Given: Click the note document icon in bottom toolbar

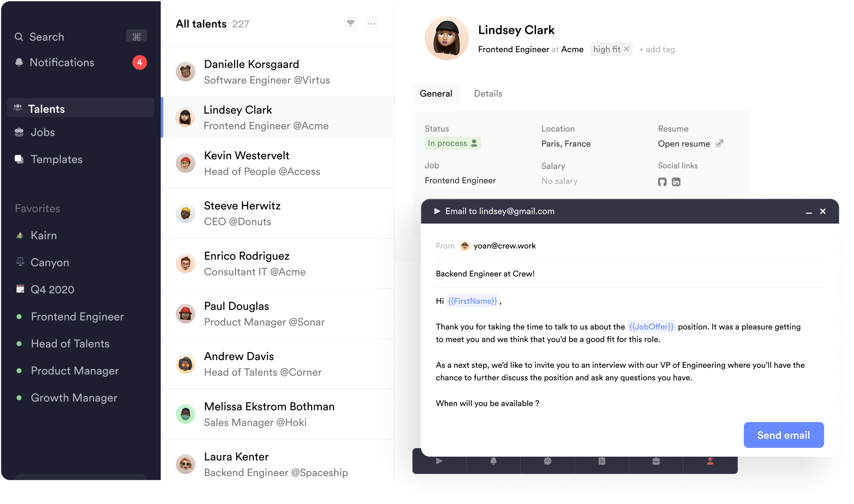Looking at the screenshot, I should (x=601, y=461).
